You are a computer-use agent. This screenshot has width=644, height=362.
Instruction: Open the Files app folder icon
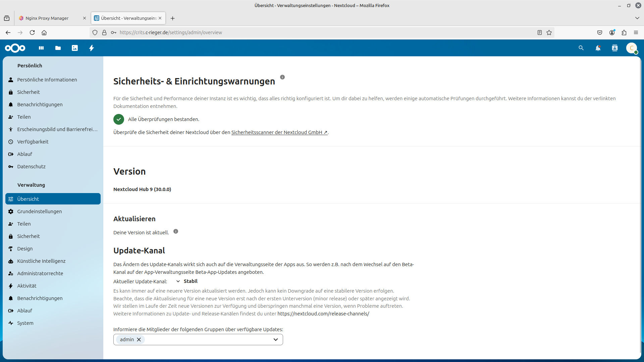[x=58, y=48]
